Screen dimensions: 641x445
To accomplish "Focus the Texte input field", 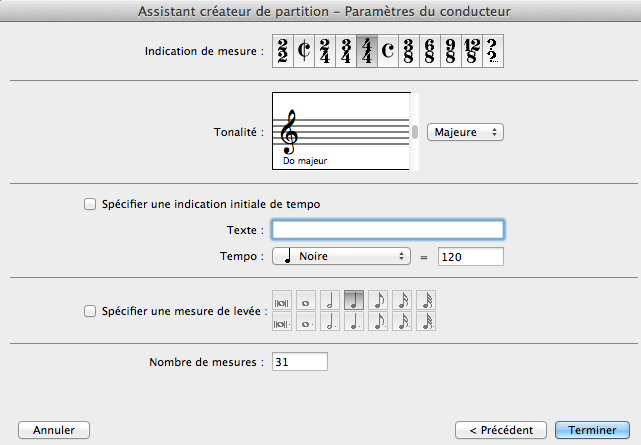I will pyautogui.click(x=387, y=230).
